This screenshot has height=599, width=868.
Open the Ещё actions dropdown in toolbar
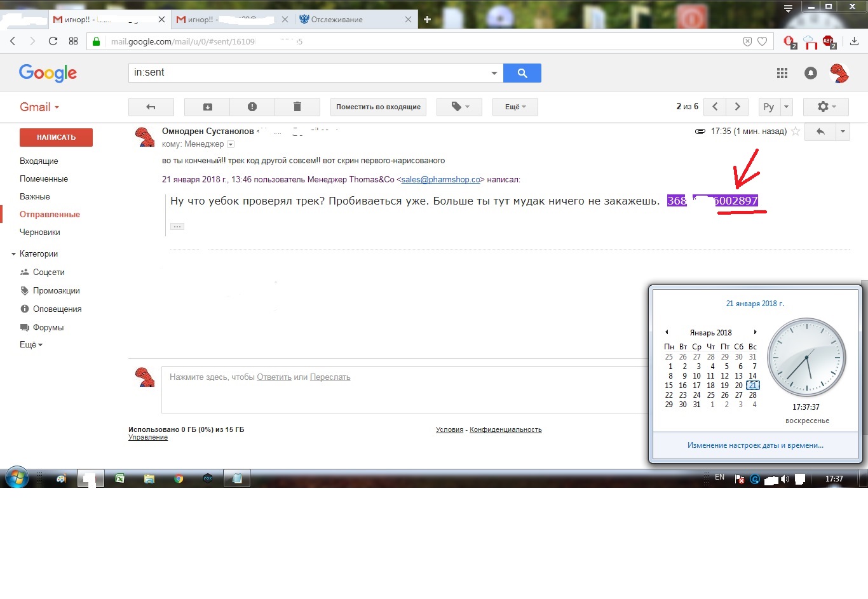(515, 107)
